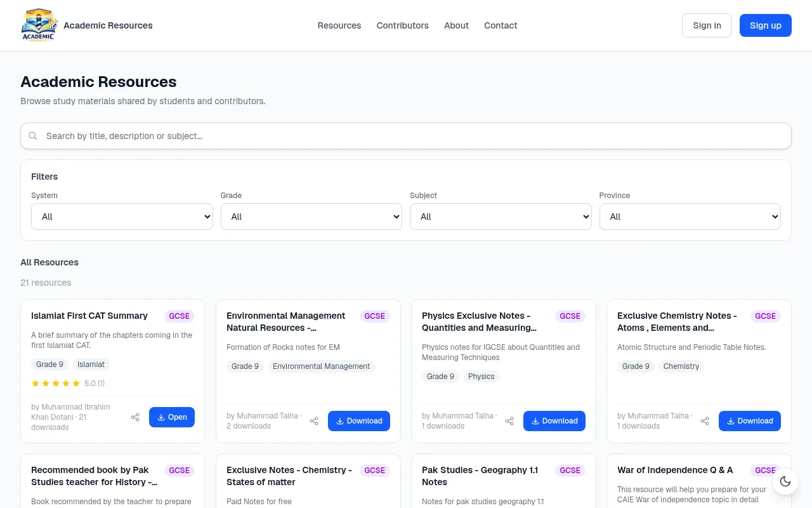Download the Environmental Management Natural Resources notes
Screen dimensions: 812x508
pos(359,421)
